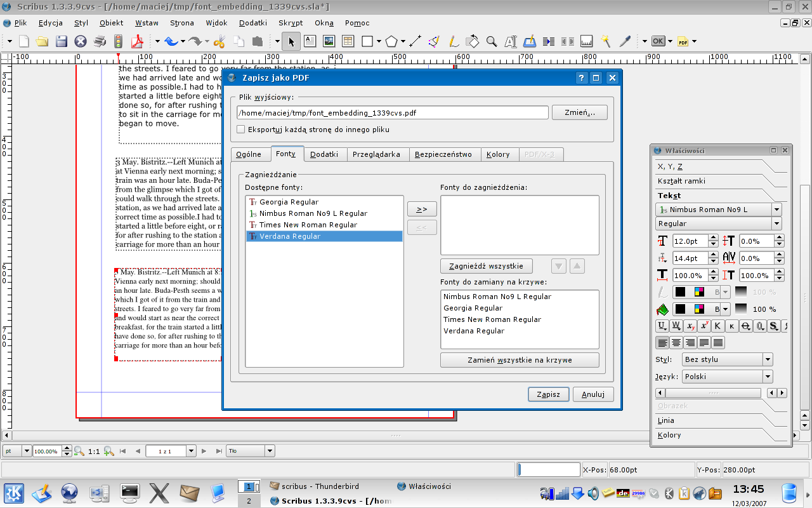Screen dimensions: 812x508
Task: Select the Eyedropper tool in toolbar
Action: pyautogui.click(x=625, y=42)
